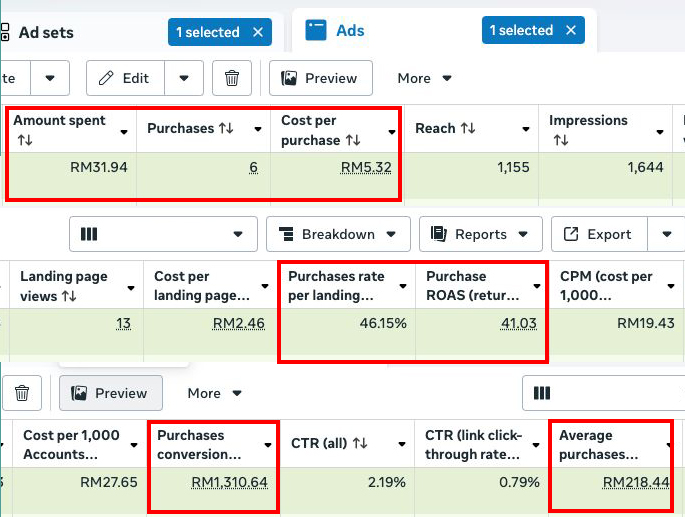The height and width of the screenshot is (517, 685).
Task: Click the top Preview button
Action: (320, 78)
